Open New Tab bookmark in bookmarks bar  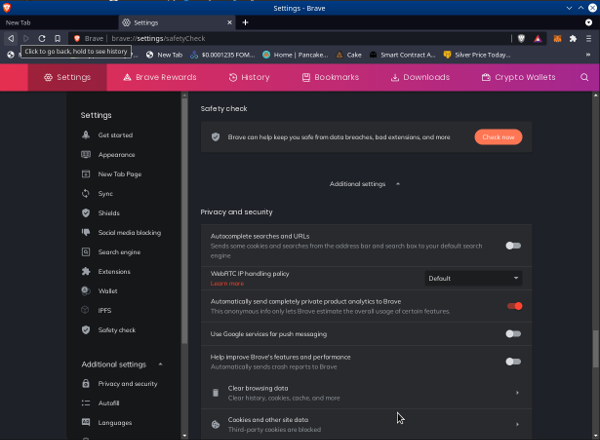(x=164, y=55)
